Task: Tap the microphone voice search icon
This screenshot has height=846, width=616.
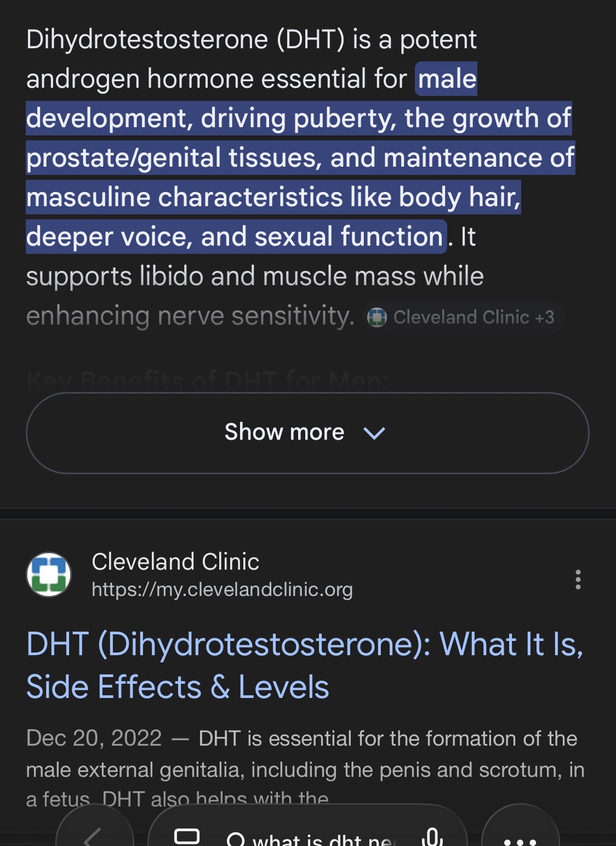Action: click(x=432, y=838)
